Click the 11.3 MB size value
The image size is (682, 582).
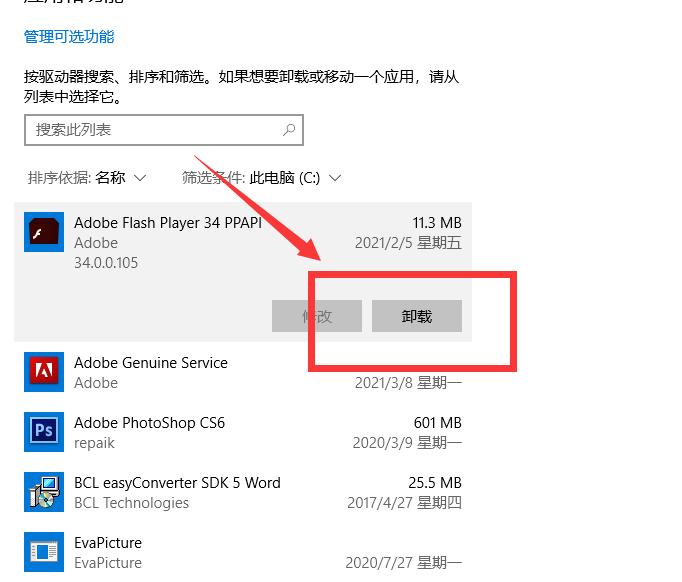tap(437, 223)
